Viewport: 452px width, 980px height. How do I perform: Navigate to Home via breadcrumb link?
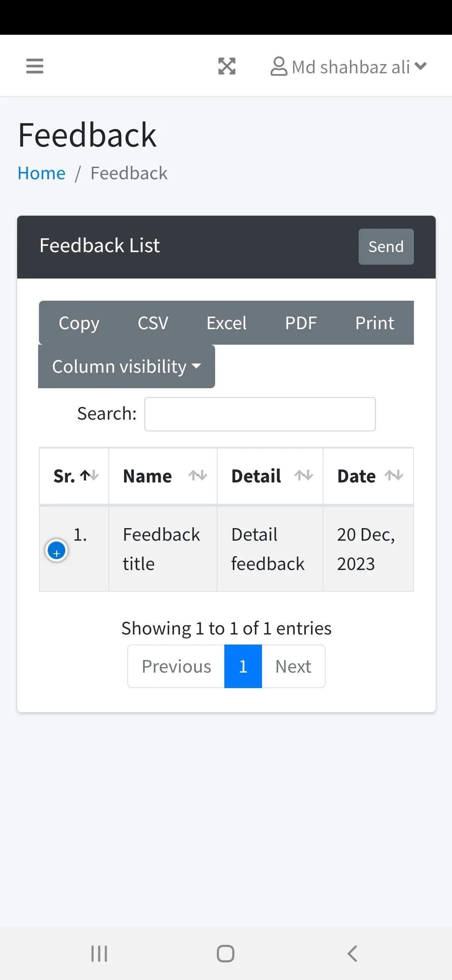(41, 173)
